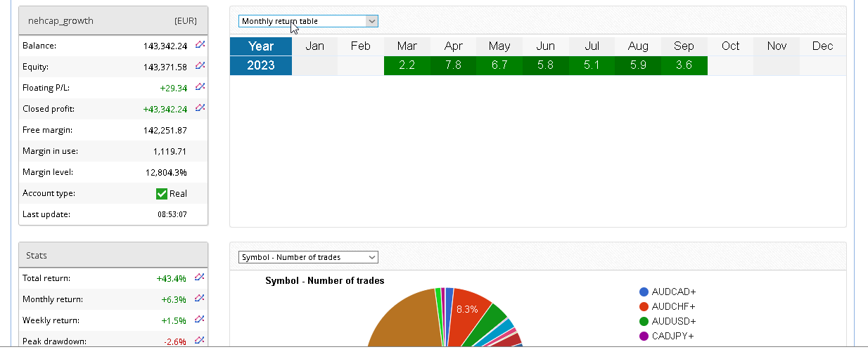Open the Peak drawdown chart icon
Screen dimensions: 868x359
[x=200, y=341]
